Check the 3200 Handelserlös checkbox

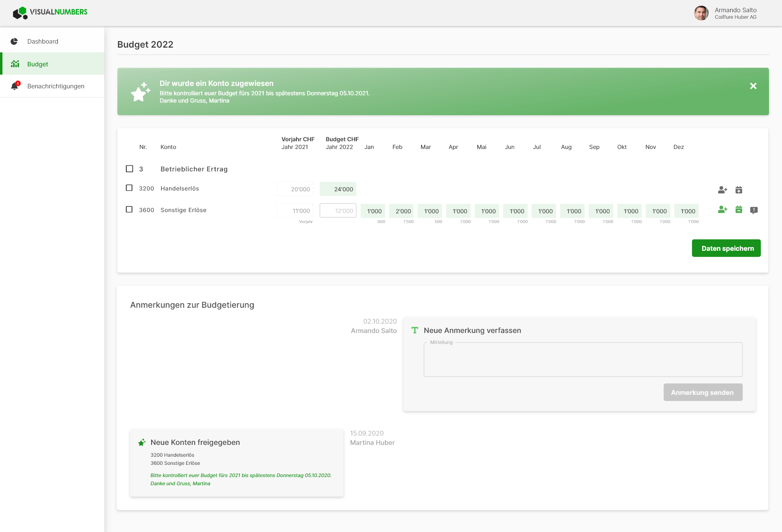pos(129,188)
